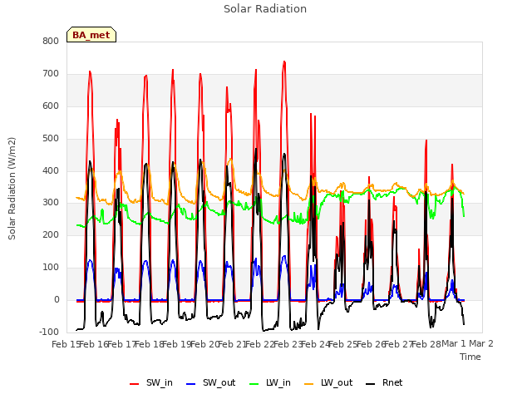Click the red SW_in legend swatch
The height and width of the screenshot is (399, 532).
pyautogui.click(x=135, y=384)
